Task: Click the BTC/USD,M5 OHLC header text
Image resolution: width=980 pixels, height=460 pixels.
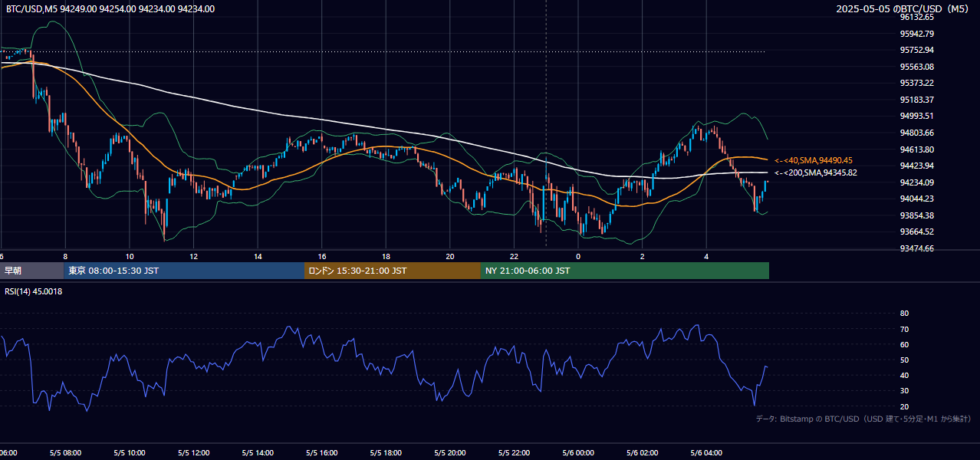Action: tap(110, 9)
